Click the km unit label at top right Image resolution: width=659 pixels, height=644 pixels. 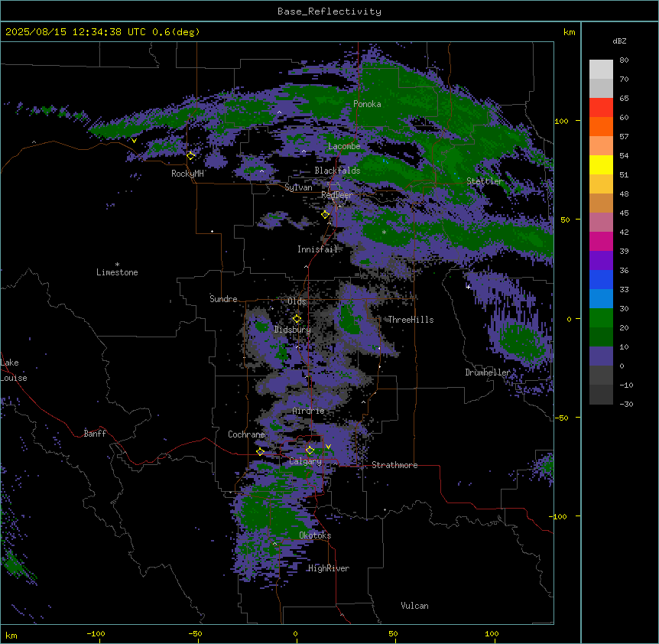point(569,32)
